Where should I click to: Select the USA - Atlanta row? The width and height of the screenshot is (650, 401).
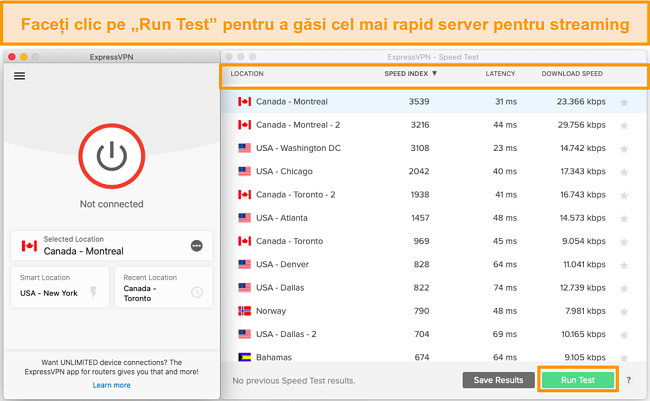point(434,218)
